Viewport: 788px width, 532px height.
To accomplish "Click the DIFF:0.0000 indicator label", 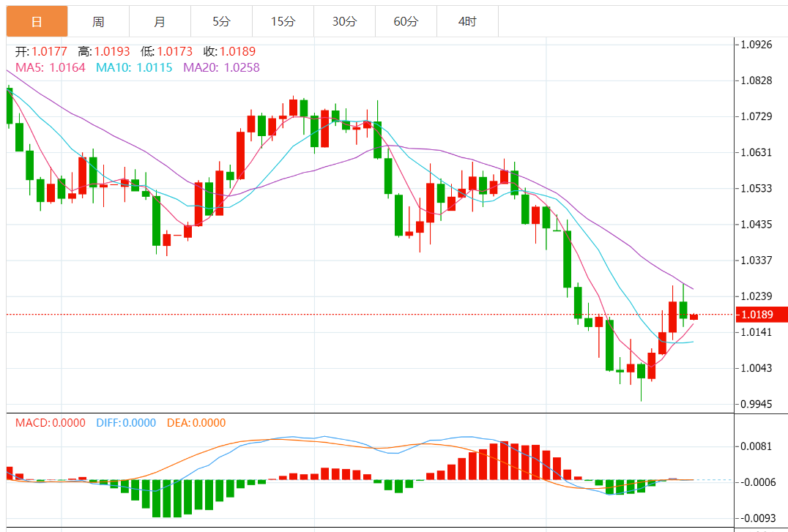I will 126,423.
